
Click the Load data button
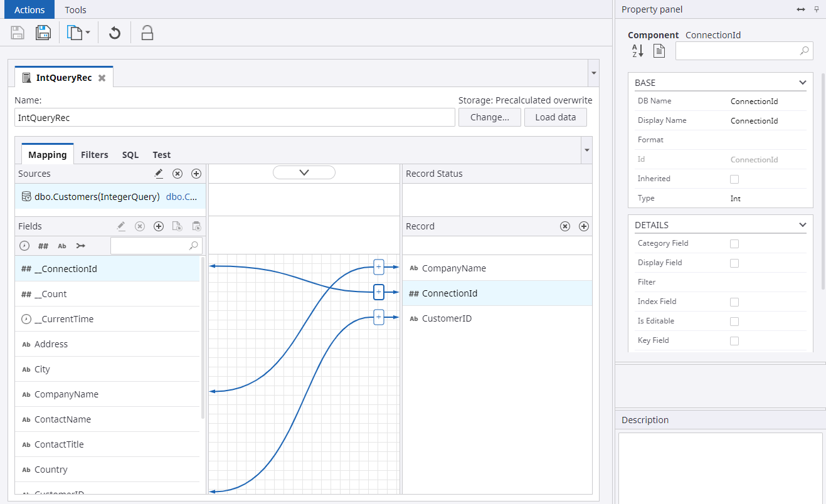pos(555,117)
